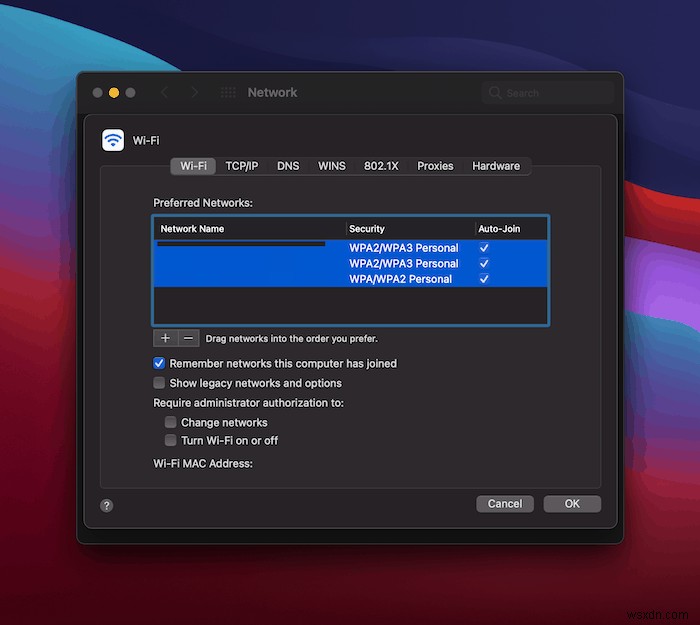Click the Security column header
The height and width of the screenshot is (625, 700).
pyautogui.click(x=410, y=229)
